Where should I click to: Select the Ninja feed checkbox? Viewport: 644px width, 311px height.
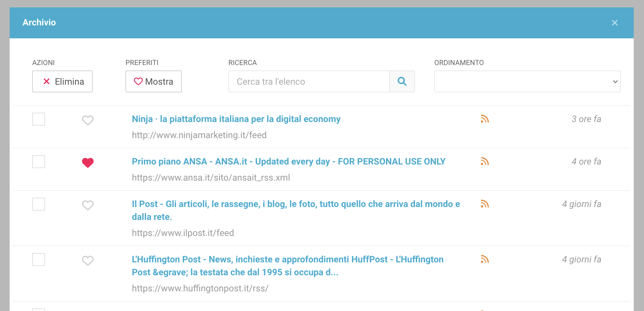39,119
